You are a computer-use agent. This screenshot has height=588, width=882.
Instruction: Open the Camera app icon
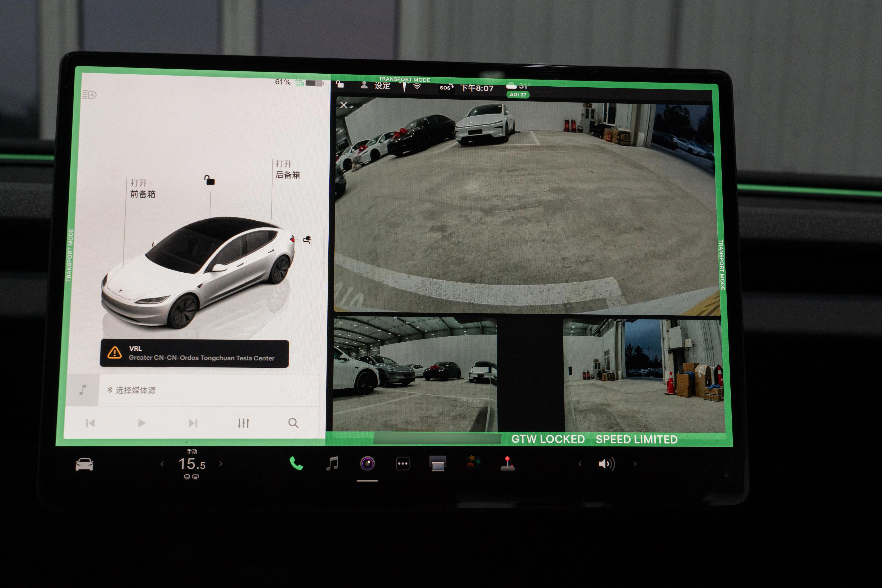(x=367, y=463)
